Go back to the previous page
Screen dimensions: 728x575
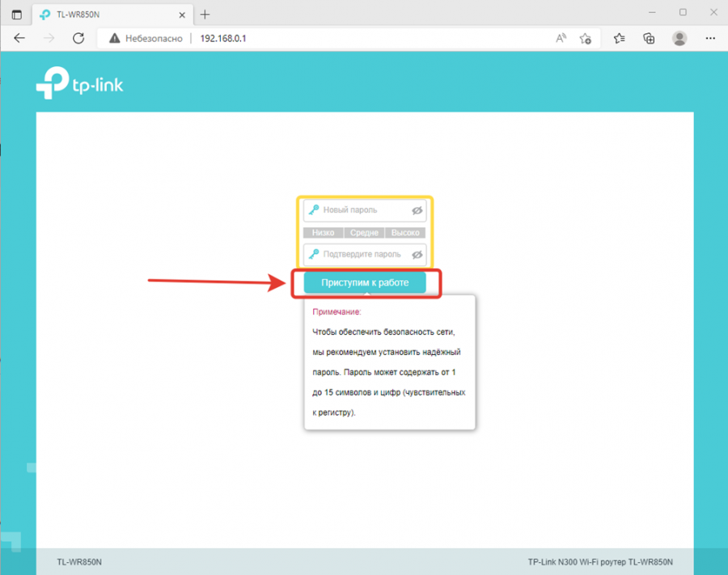[19, 38]
